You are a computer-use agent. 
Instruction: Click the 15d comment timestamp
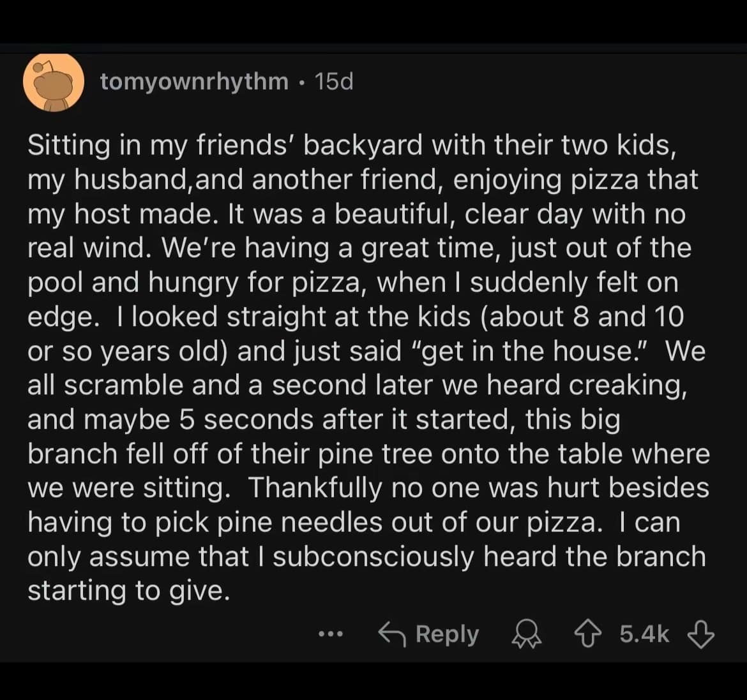click(334, 82)
